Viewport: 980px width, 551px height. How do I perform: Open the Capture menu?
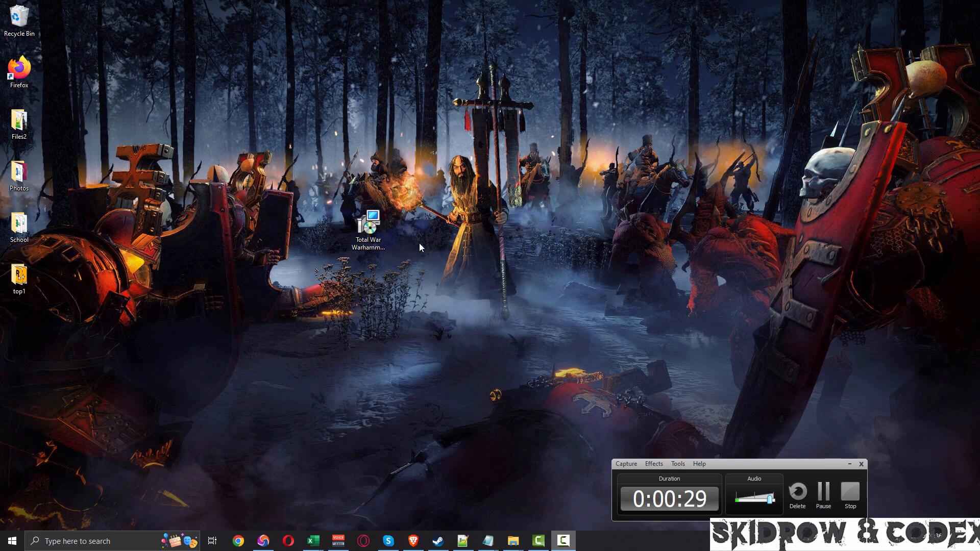coord(626,464)
